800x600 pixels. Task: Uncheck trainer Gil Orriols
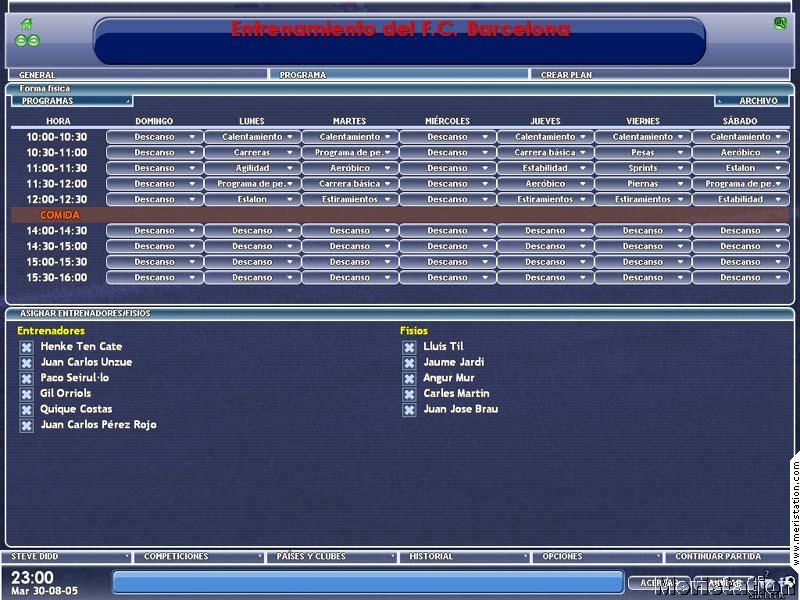point(27,394)
